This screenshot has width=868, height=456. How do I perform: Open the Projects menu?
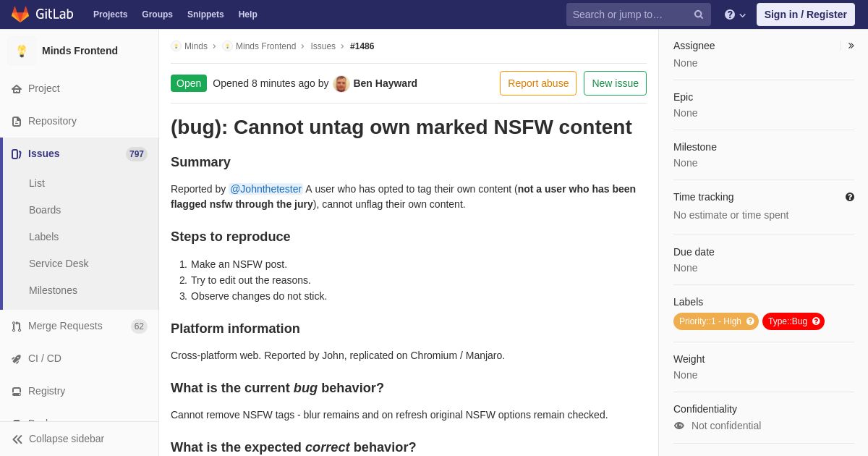(x=110, y=14)
